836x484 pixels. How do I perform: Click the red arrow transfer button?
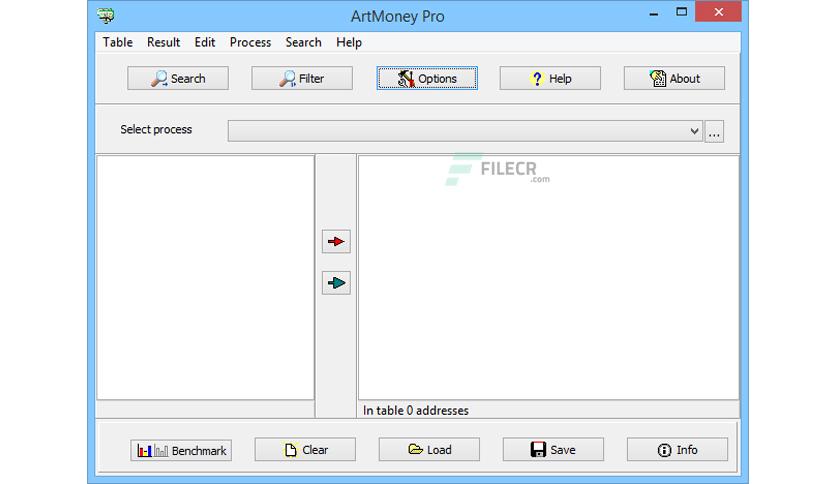click(336, 241)
